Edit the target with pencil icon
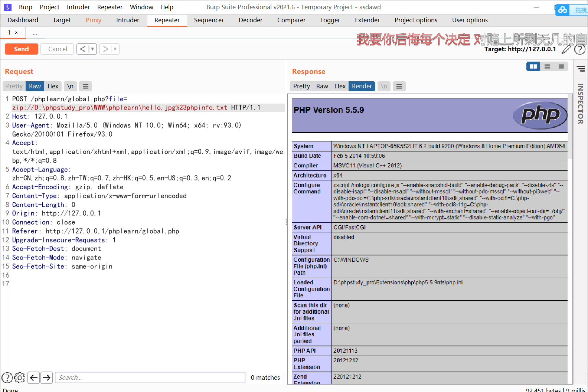 [x=566, y=49]
